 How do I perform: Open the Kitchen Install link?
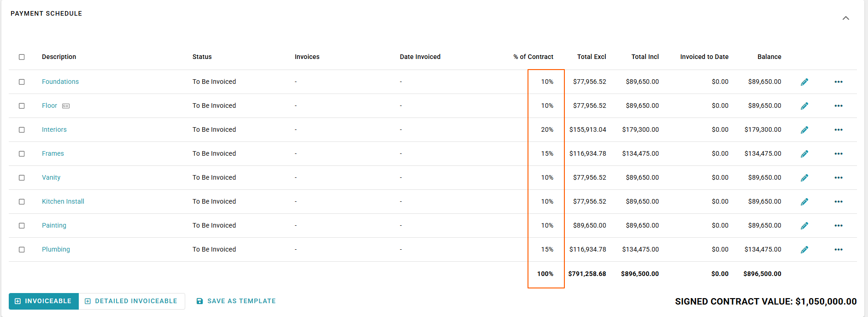click(63, 201)
